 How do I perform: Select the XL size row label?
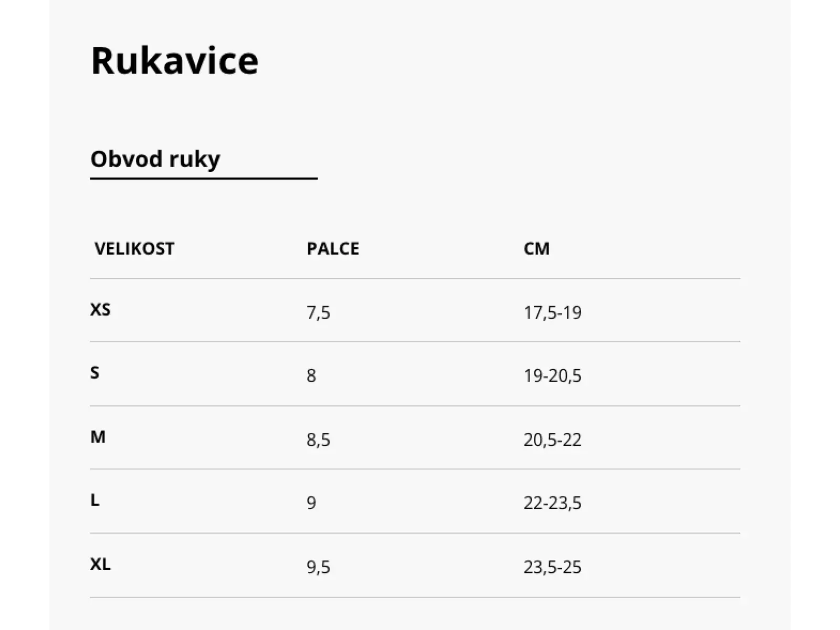100,564
